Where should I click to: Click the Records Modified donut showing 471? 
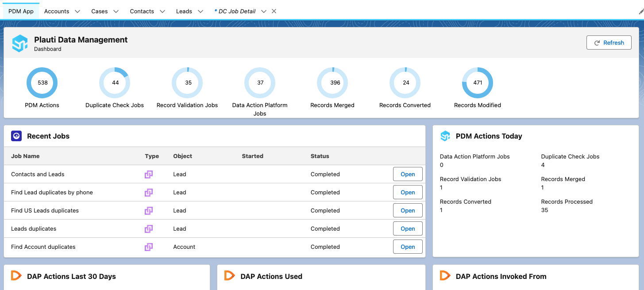tap(478, 83)
